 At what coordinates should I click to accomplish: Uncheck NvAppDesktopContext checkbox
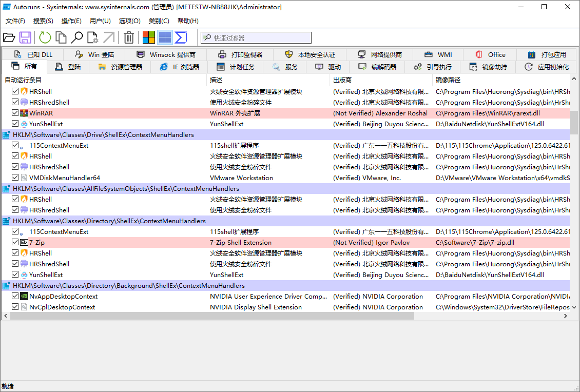(x=15, y=296)
